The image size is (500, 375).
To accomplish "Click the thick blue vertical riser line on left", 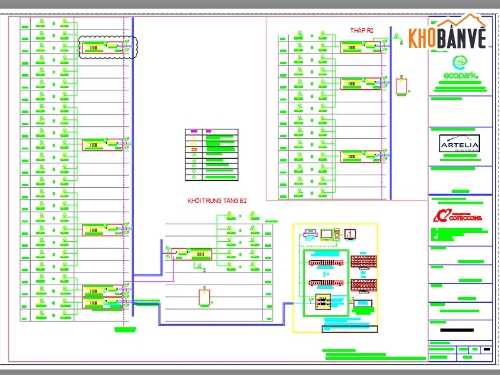I will [x=133, y=167].
